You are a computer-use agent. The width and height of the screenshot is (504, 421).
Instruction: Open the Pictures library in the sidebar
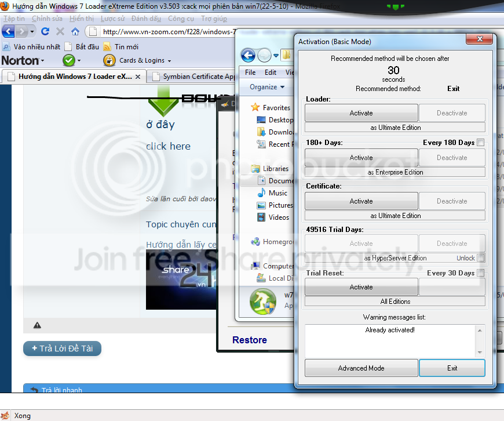click(x=280, y=205)
